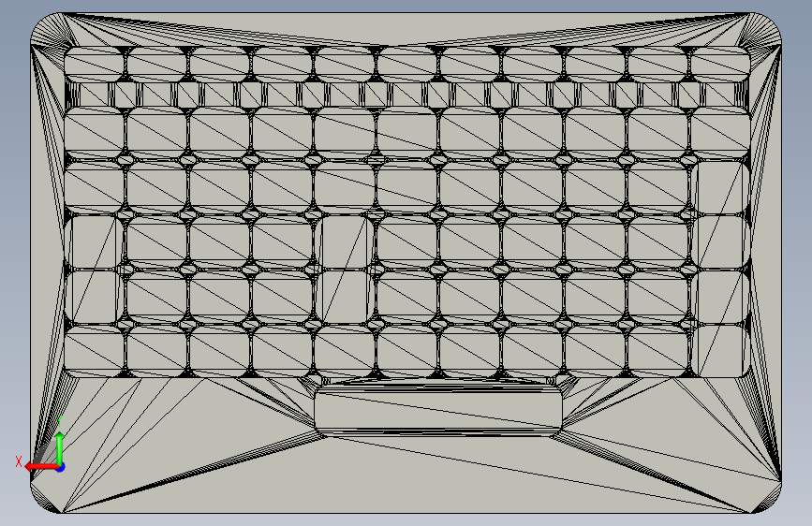
Task: Select the green Y axis label
Action: point(59,421)
